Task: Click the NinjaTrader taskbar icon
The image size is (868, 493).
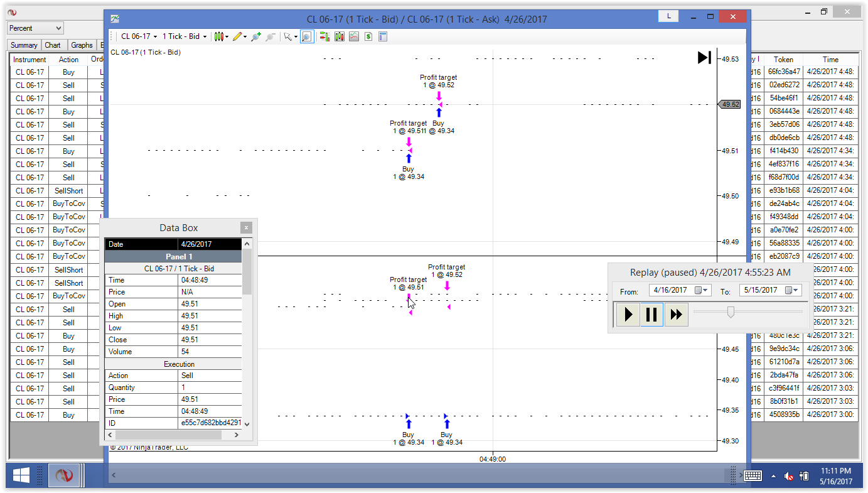Action: tap(65, 477)
